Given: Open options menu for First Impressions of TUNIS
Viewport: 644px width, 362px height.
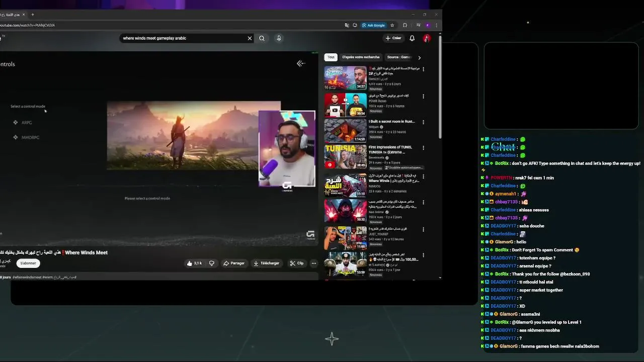Looking at the screenshot, I should click(x=423, y=148).
